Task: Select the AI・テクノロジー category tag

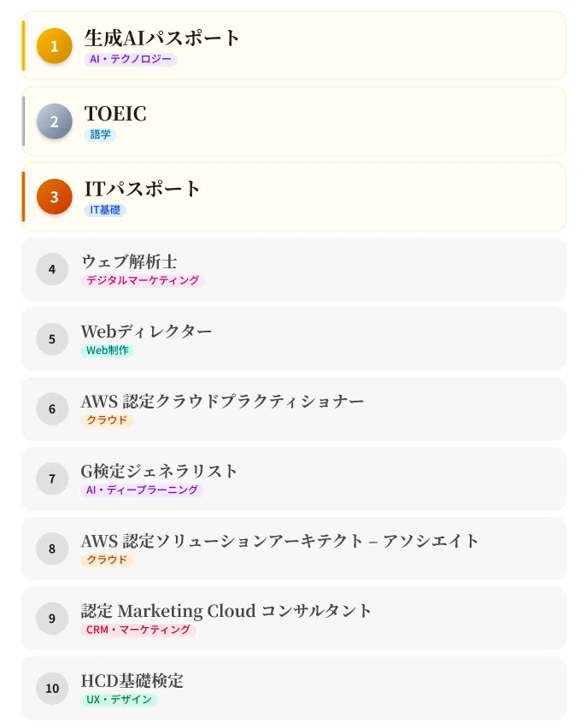Action: [x=131, y=60]
